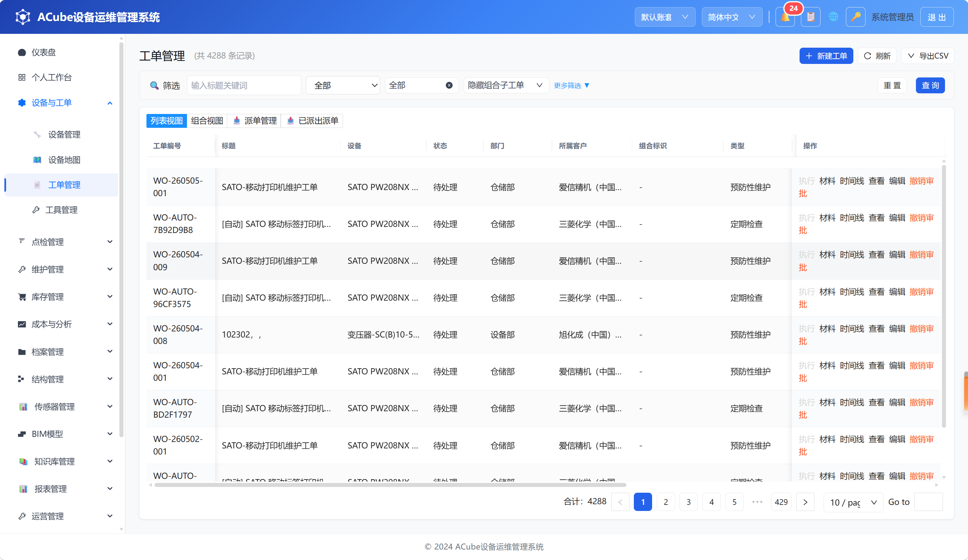Open the notification bell with 24 badge
Image resolution: width=968 pixels, height=560 pixels.
click(785, 17)
